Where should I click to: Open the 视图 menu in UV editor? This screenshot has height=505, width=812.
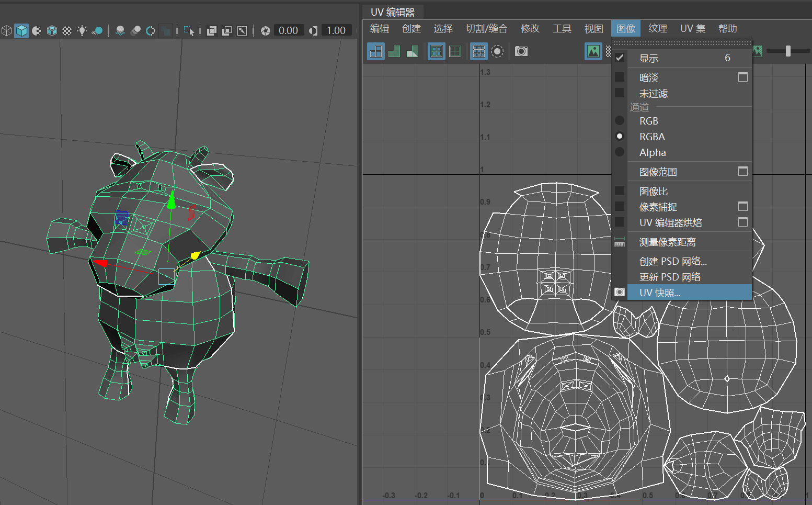(x=594, y=28)
